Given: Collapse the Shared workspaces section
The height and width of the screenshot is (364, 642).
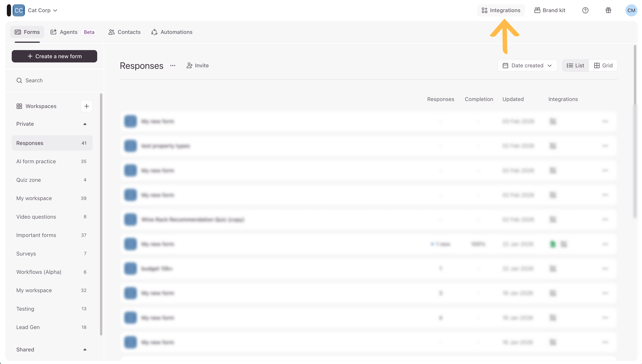Looking at the screenshot, I should pos(85,350).
